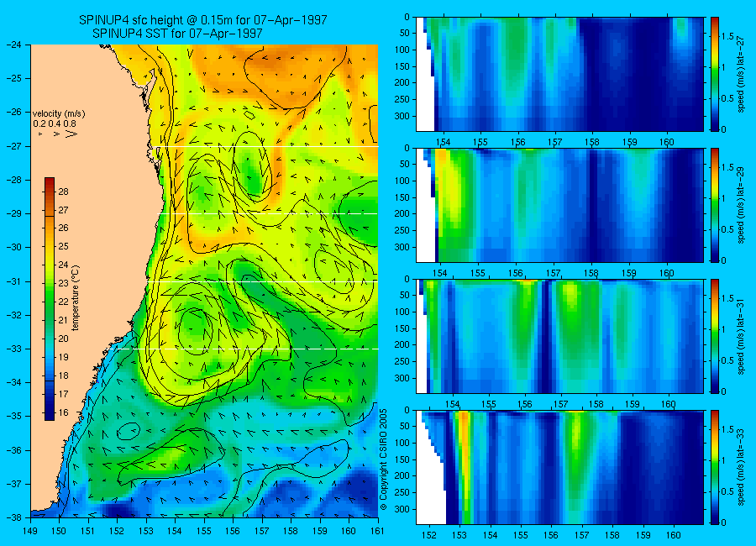756x546 pixels.
Task: Click the 250 depth label of the lat=-33 panel
Action: 402,492
